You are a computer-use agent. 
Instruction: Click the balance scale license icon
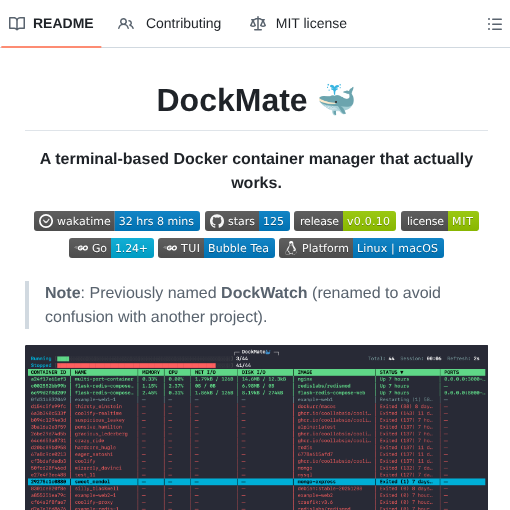[258, 24]
